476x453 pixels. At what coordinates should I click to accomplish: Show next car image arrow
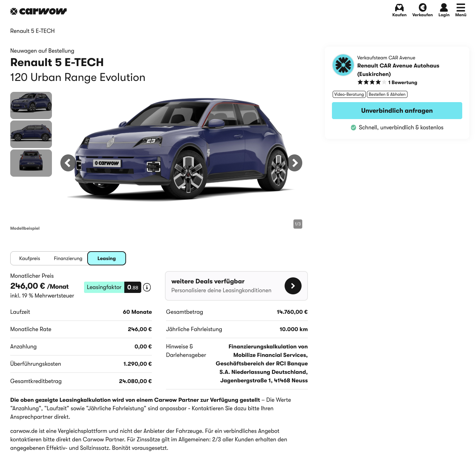294,163
